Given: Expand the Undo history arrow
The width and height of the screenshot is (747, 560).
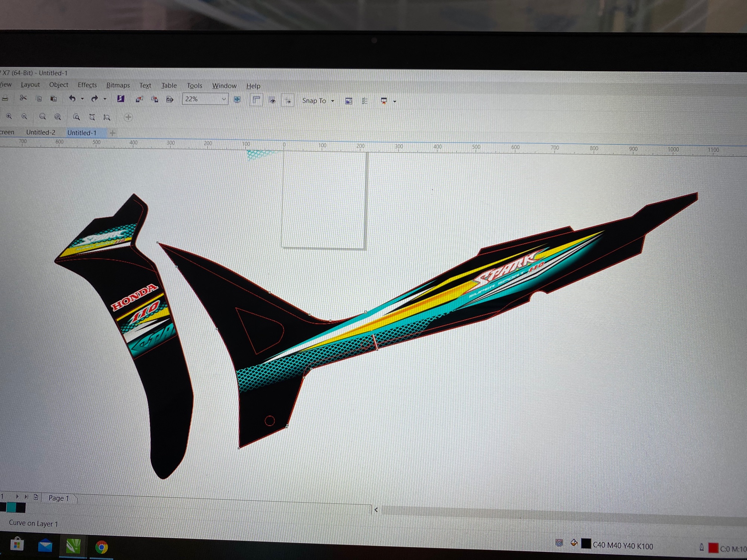Looking at the screenshot, I should pyautogui.click(x=82, y=99).
